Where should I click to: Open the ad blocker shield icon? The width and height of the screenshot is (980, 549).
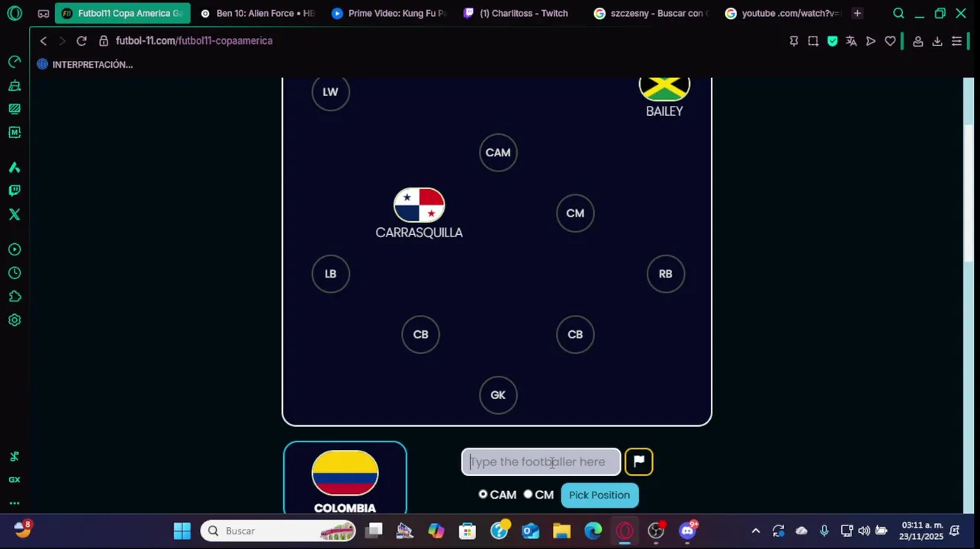click(x=832, y=41)
